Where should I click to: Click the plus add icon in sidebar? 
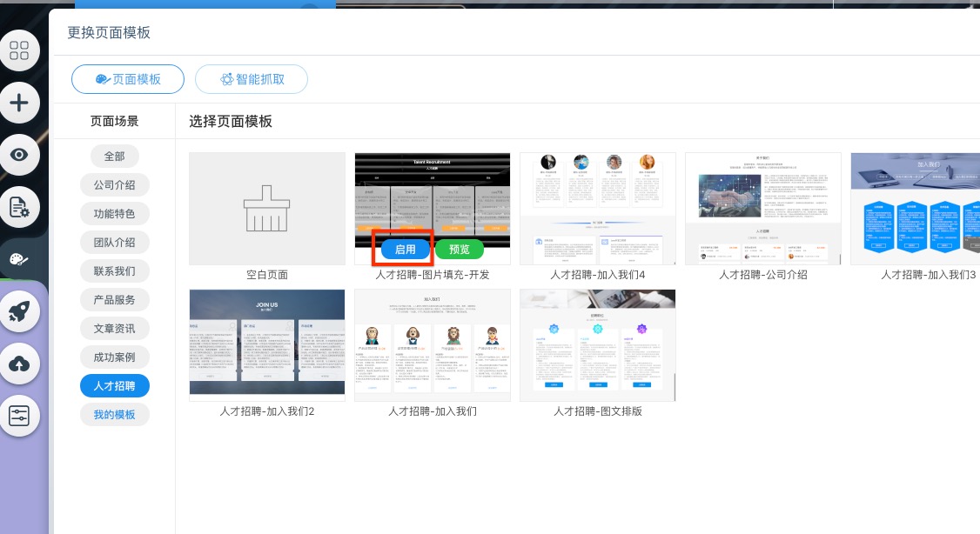[19, 103]
